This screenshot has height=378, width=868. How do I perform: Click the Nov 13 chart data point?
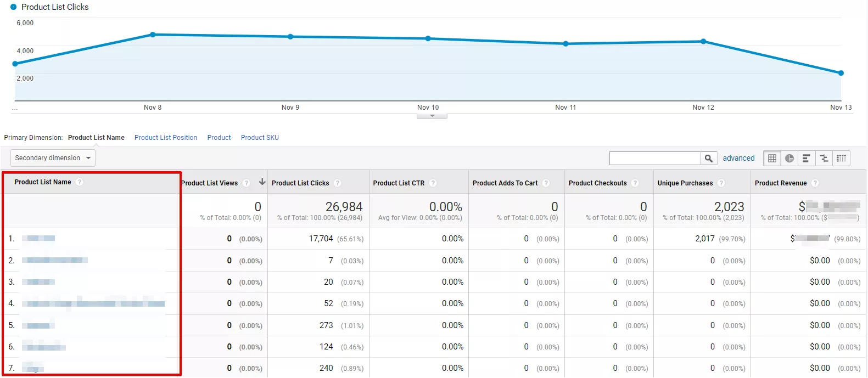841,73
